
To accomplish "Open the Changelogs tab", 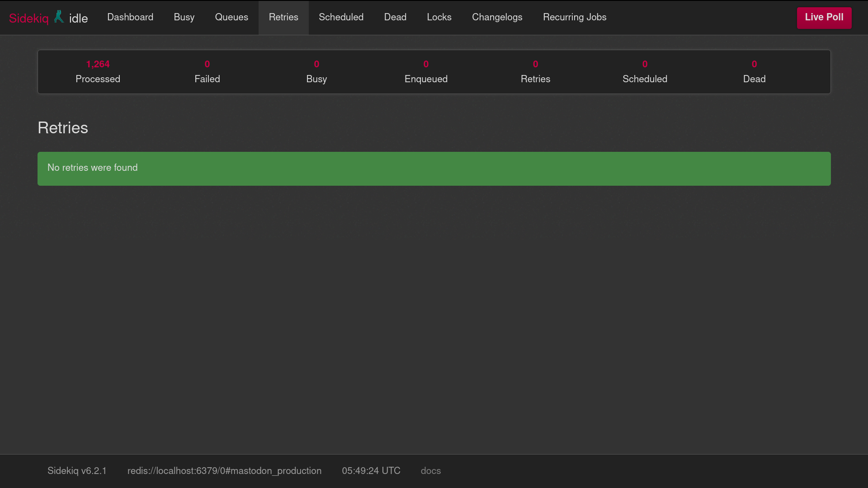I will tap(497, 17).
